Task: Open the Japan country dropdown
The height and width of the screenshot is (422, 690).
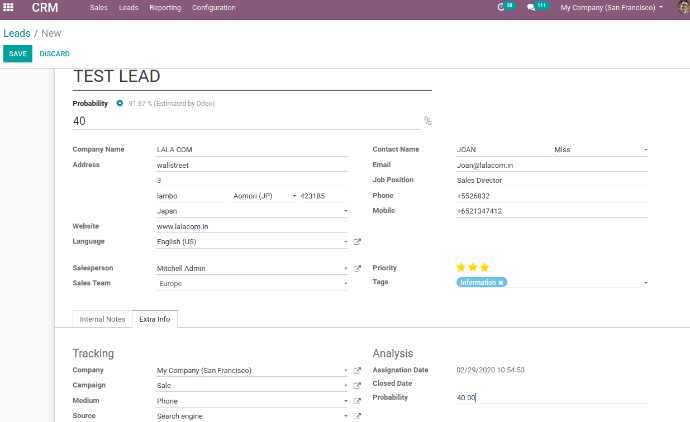Action: click(x=345, y=211)
